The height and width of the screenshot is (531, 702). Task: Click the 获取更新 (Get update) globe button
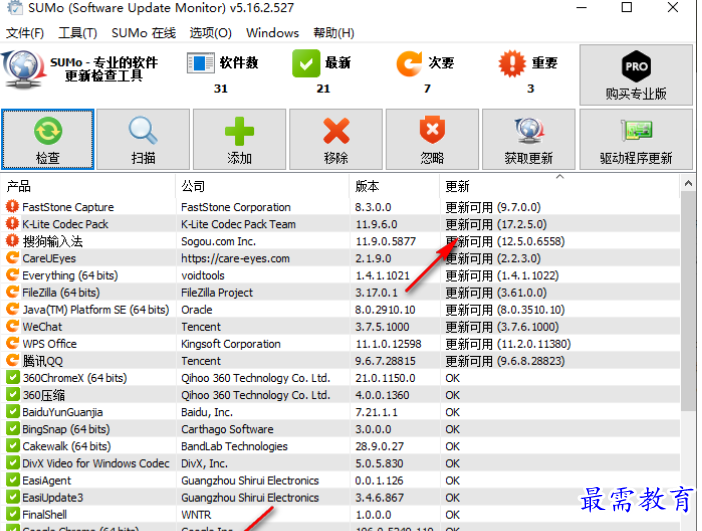pyautogui.click(x=528, y=139)
